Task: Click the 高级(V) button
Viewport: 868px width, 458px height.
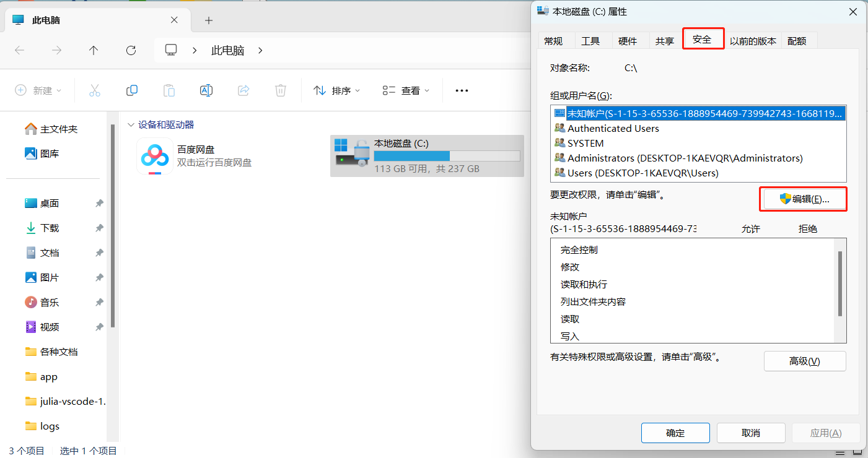Action: click(804, 361)
